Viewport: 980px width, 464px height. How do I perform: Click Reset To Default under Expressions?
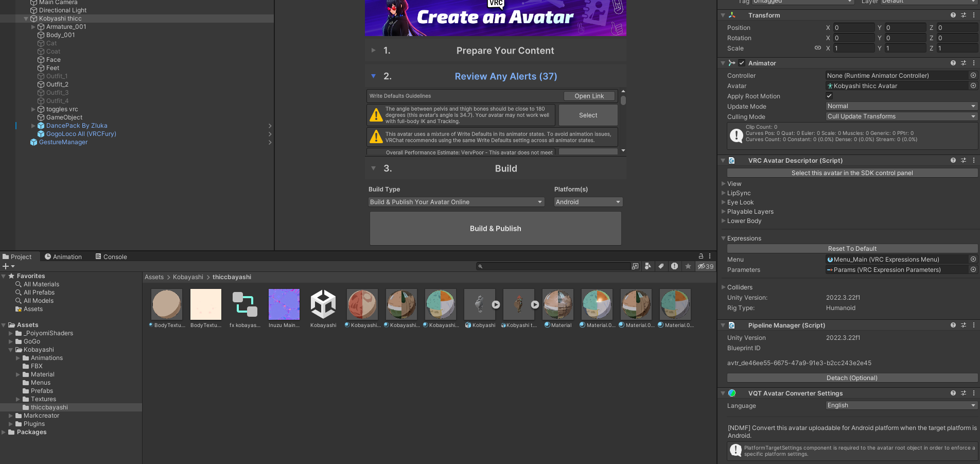click(x=852, y=248)
